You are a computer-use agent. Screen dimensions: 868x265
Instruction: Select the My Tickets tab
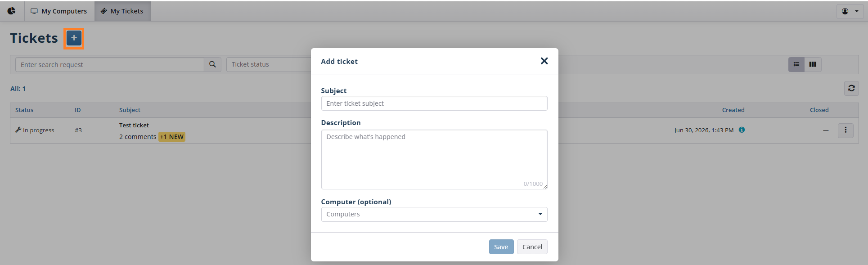[x=122, y=11]
